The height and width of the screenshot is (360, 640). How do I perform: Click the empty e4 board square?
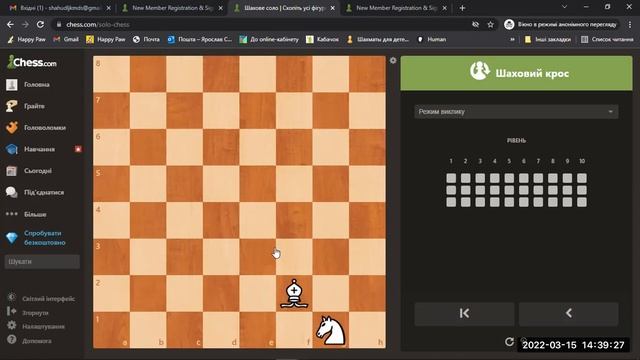[258, 220]
